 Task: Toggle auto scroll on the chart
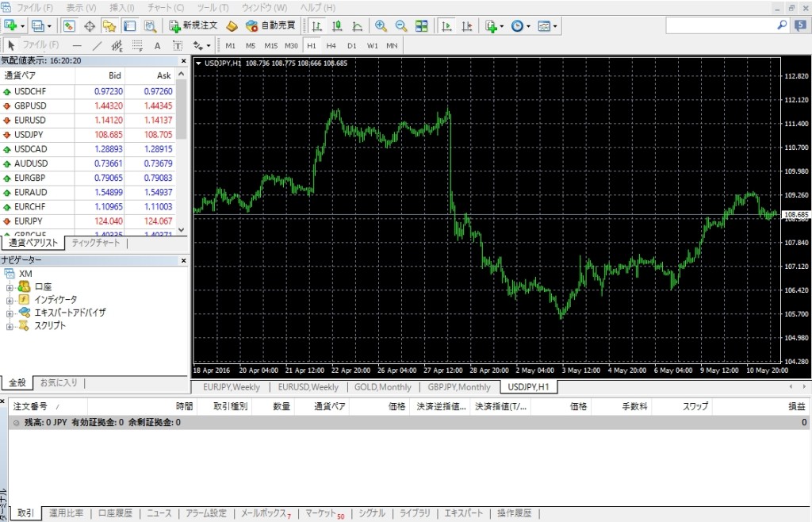pyautogui.click(x=446, y=25)
